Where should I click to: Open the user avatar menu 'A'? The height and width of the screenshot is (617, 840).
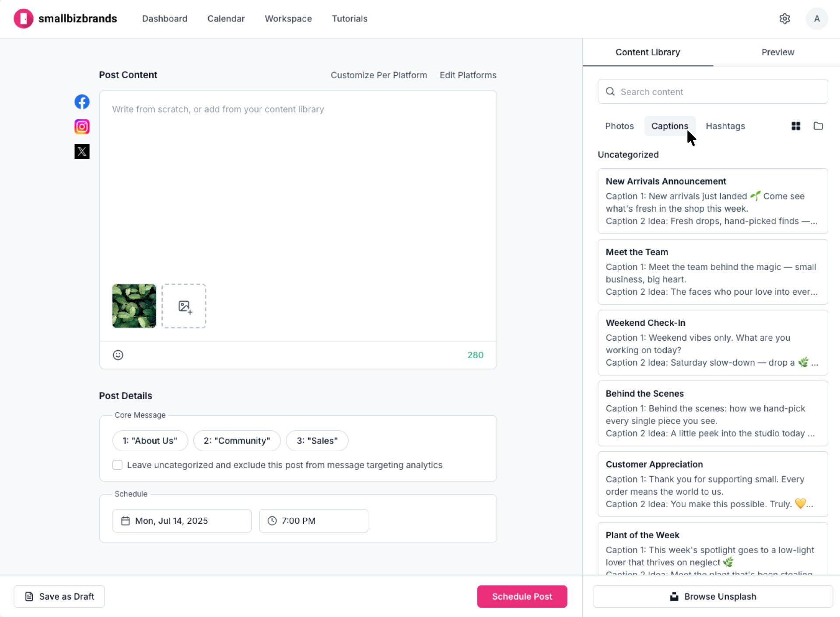[x=816, y=19]
